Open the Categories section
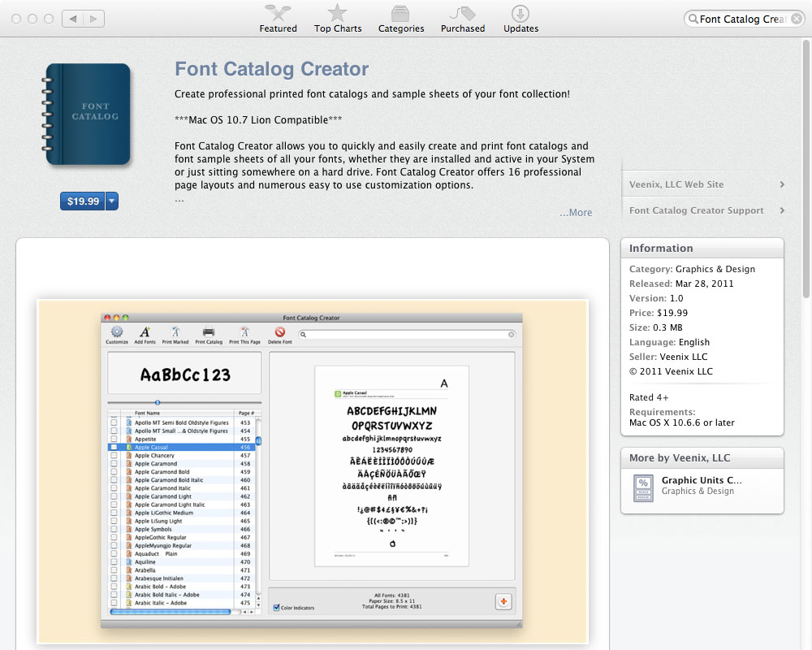 point(401,19)
